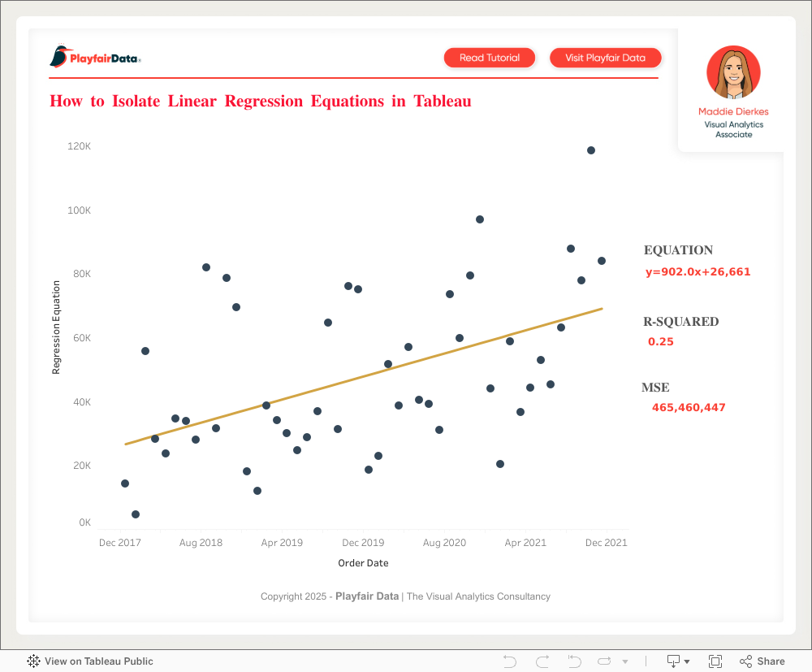The height and width of the screenshot is (672, 812).
Task: Enter full screen mode
Action: point(715,661)
